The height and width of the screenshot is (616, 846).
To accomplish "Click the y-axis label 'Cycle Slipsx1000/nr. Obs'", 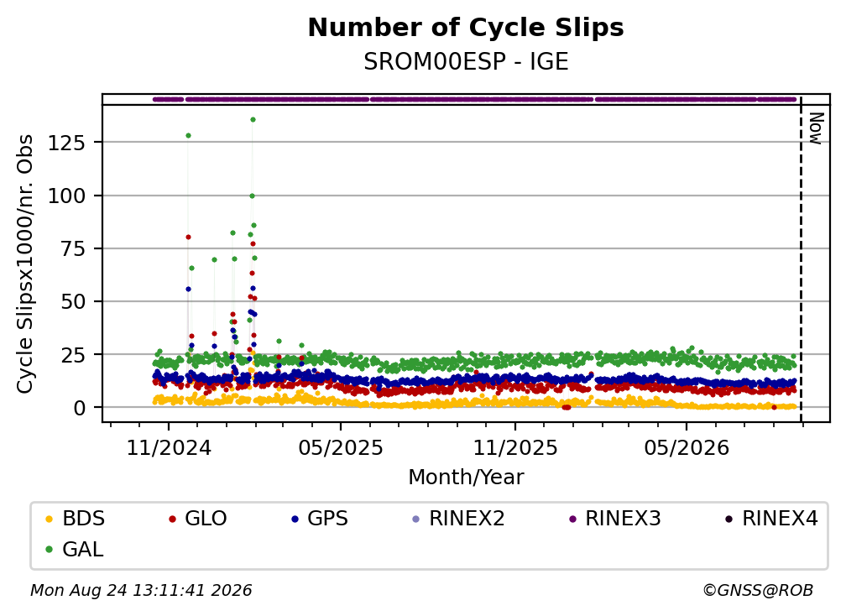I will pos(25,264).
